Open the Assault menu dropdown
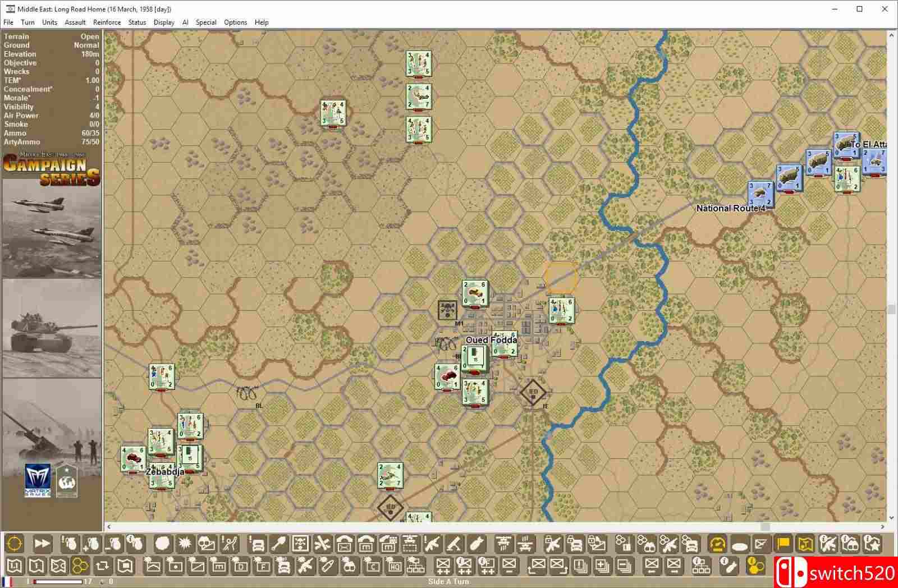 click(75, 22)
